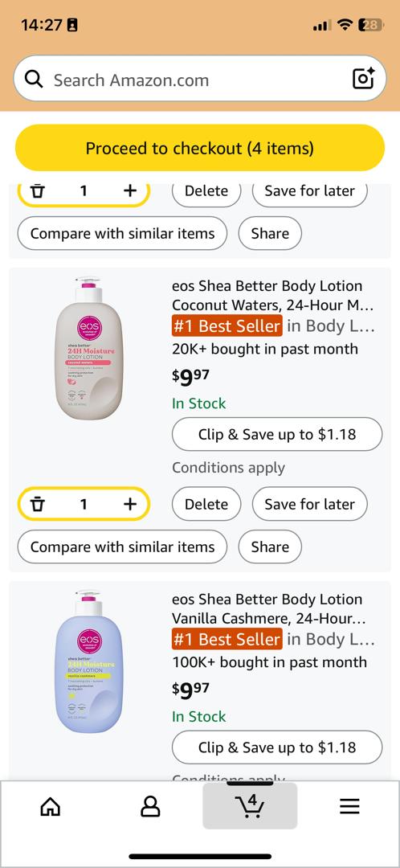Tap plus in the topmost quantity stepper
The image size is (400, 868).
click(x=130, y=191)
